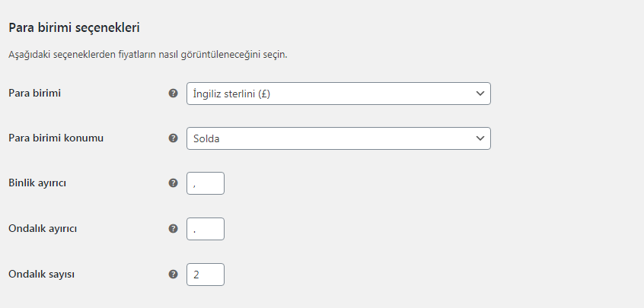644x308 pixels.
Task: Click the Ondalık ayırıcı label text
Action: (43, 228)
